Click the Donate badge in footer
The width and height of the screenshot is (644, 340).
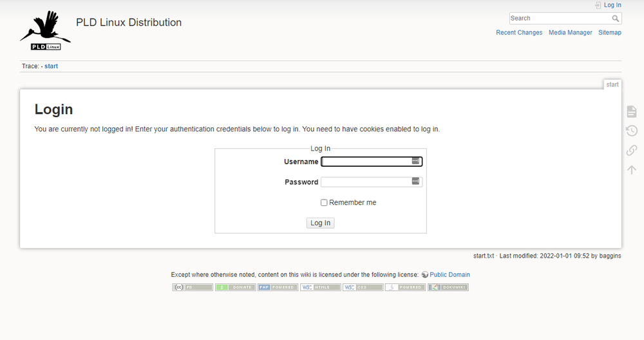(x=235, y=287)
